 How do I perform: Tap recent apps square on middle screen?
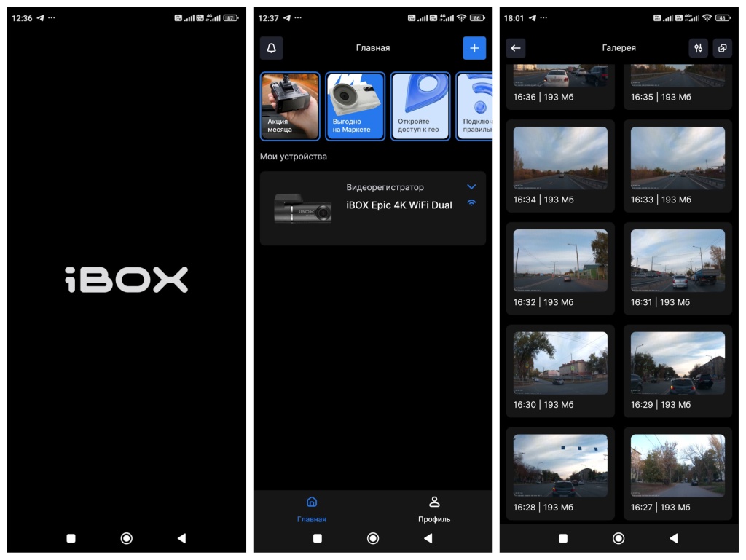(x=317, y=538)
